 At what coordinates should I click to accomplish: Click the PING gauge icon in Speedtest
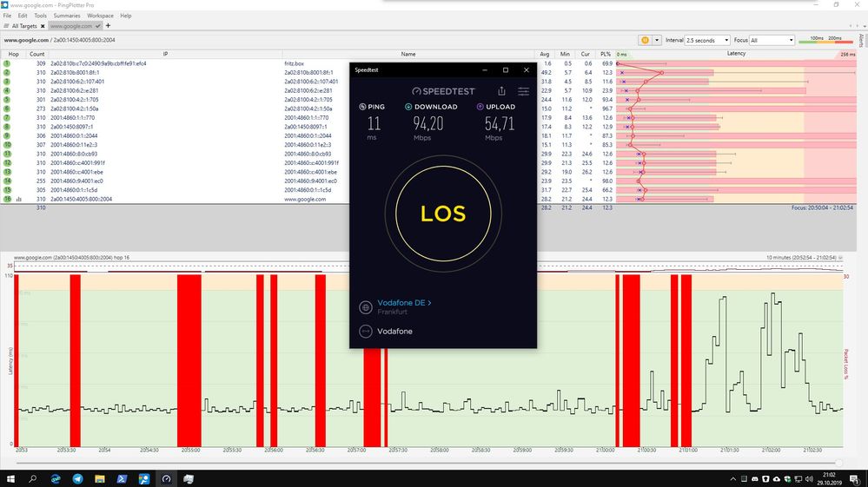[362, 107]
